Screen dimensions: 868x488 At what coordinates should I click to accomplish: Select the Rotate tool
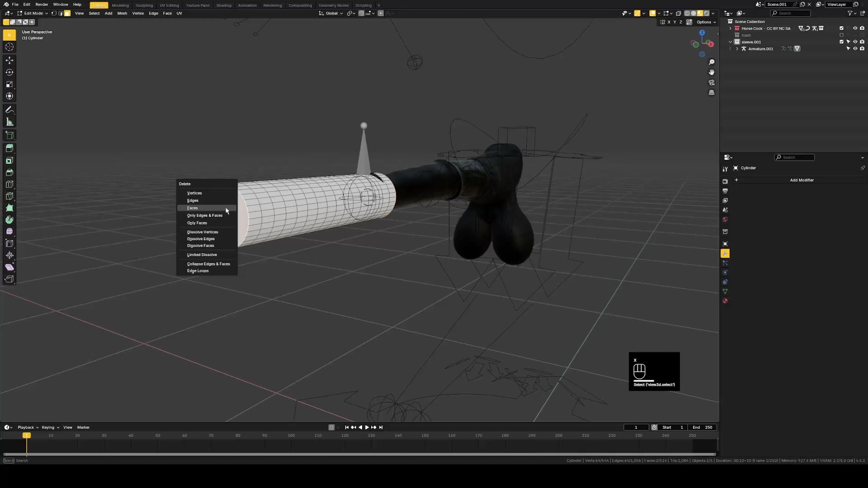[9, 72]
